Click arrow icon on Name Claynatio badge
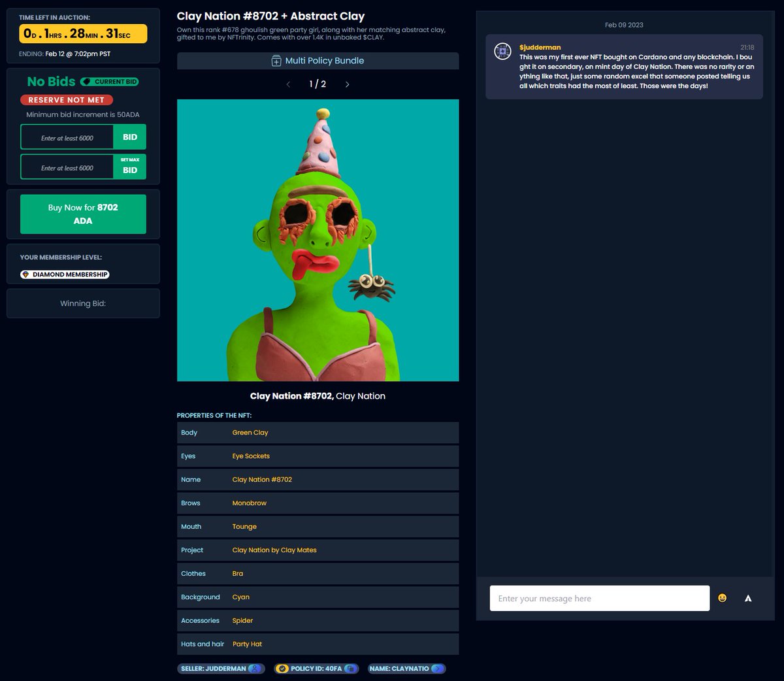 point(437,669)
